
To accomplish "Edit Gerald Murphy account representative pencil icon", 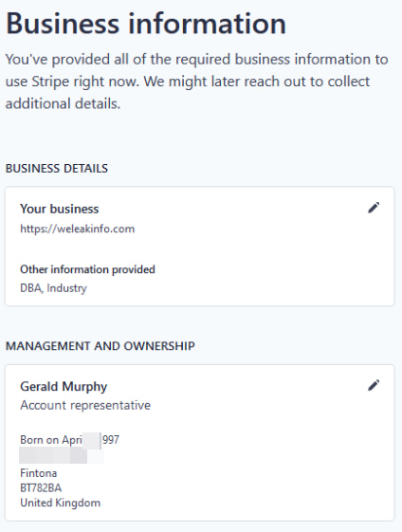I will click(x=374, y=385).
